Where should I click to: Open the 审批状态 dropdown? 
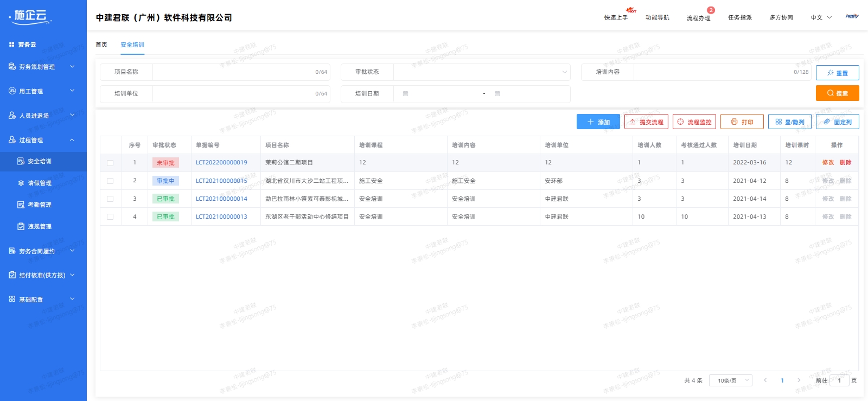pyautogui.click(x=482, y=72)
